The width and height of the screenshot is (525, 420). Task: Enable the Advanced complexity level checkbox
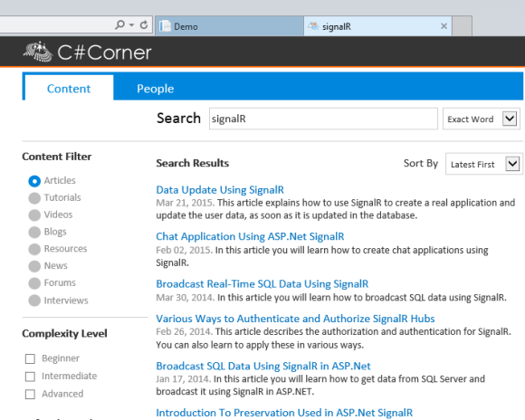(x=30, y=395)
